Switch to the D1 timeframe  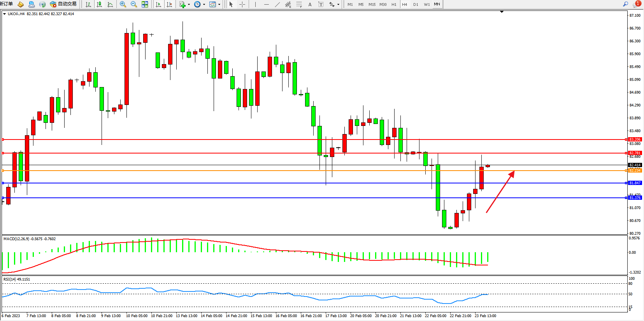click(416, 4)
